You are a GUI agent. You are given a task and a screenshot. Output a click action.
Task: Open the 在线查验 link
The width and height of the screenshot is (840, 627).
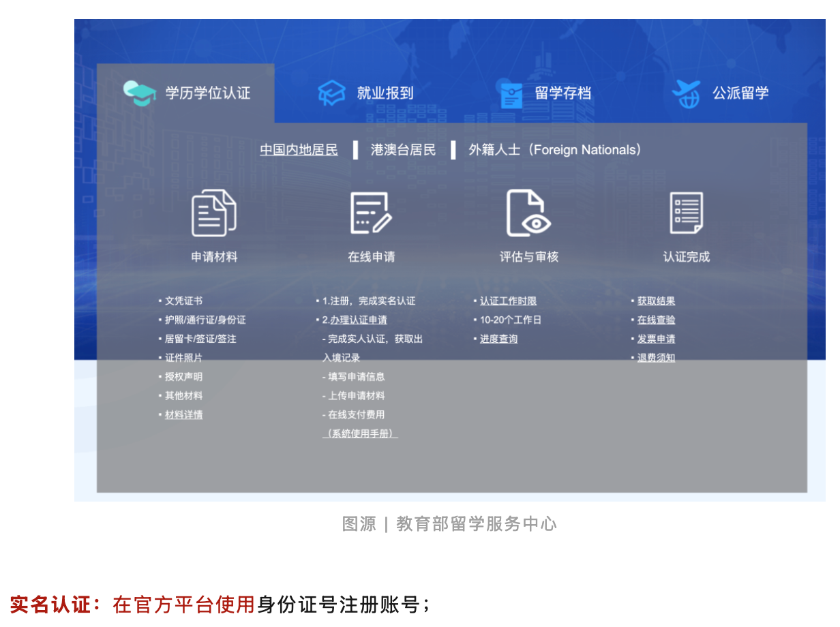[656, 320]
